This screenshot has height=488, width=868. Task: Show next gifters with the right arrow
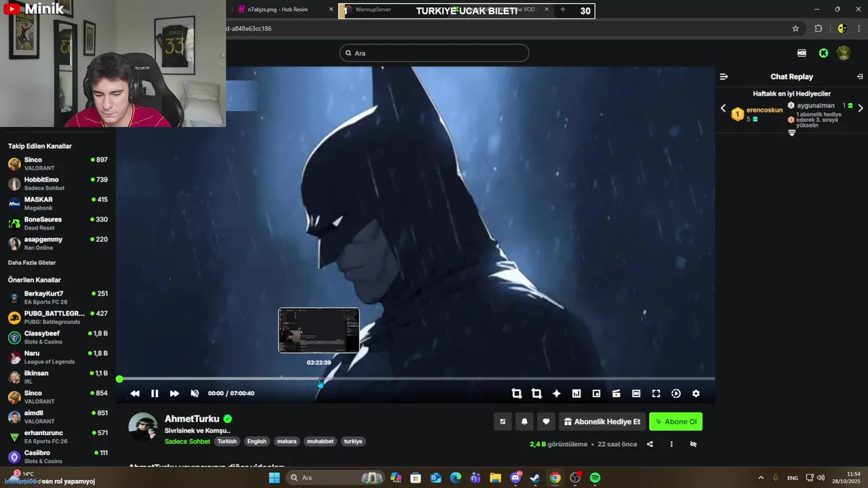coord(861,108)
